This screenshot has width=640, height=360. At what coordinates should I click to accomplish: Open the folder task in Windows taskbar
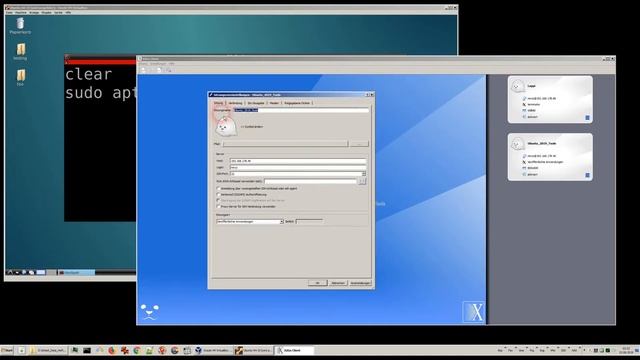point(48,350)
